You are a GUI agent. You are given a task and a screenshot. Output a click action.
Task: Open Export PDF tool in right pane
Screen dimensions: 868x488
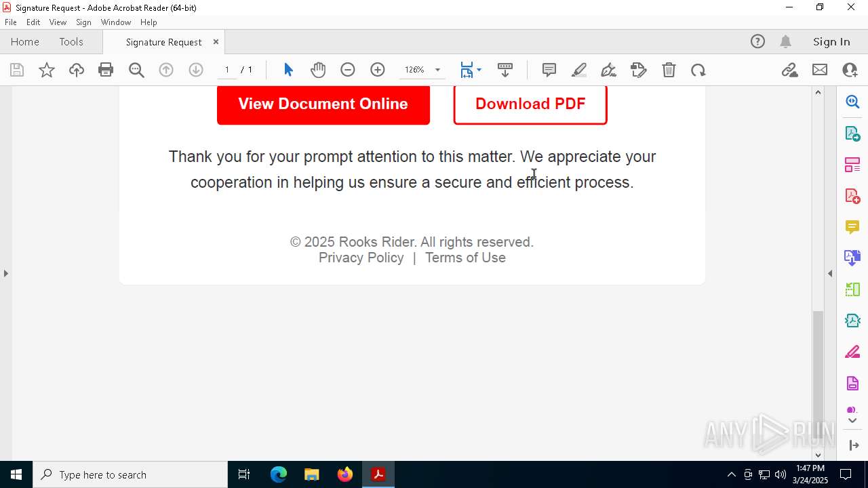tap(852, 133)
